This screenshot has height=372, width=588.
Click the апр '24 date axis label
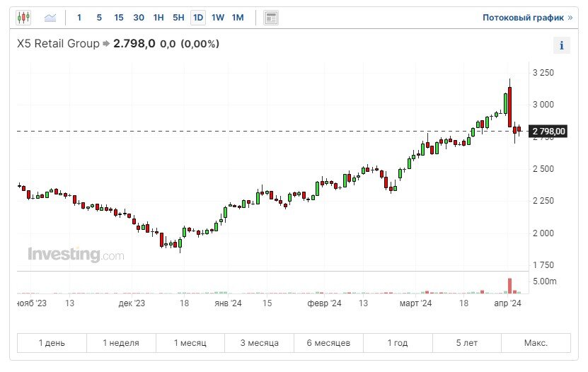coord(508,303)
